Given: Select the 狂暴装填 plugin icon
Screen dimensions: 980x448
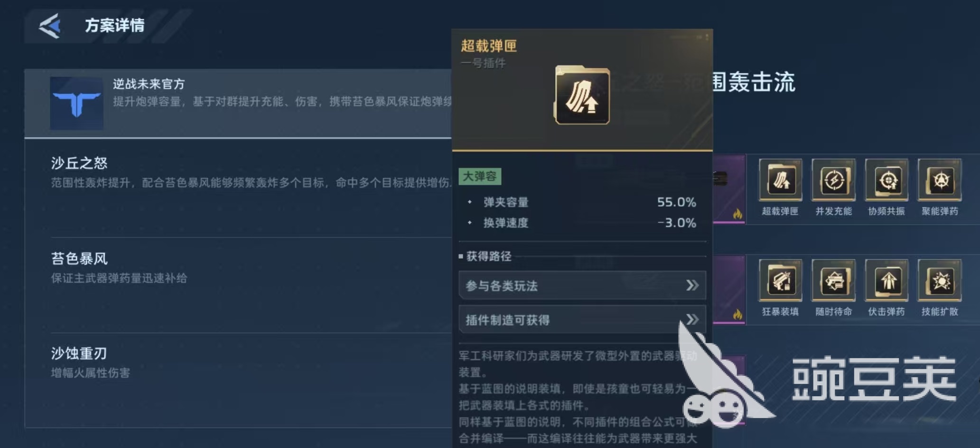Looking at the screenshot, I should click(x=780, y=280).
